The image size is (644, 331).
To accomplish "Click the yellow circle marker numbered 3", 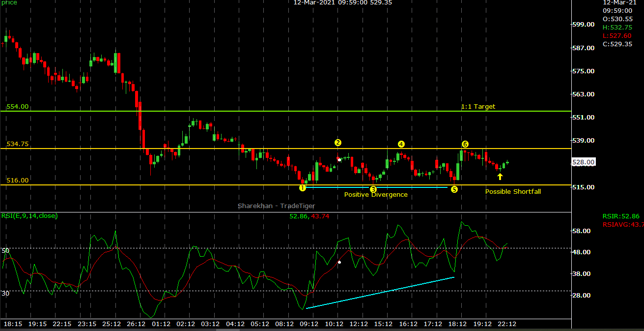I will (373, 189).
